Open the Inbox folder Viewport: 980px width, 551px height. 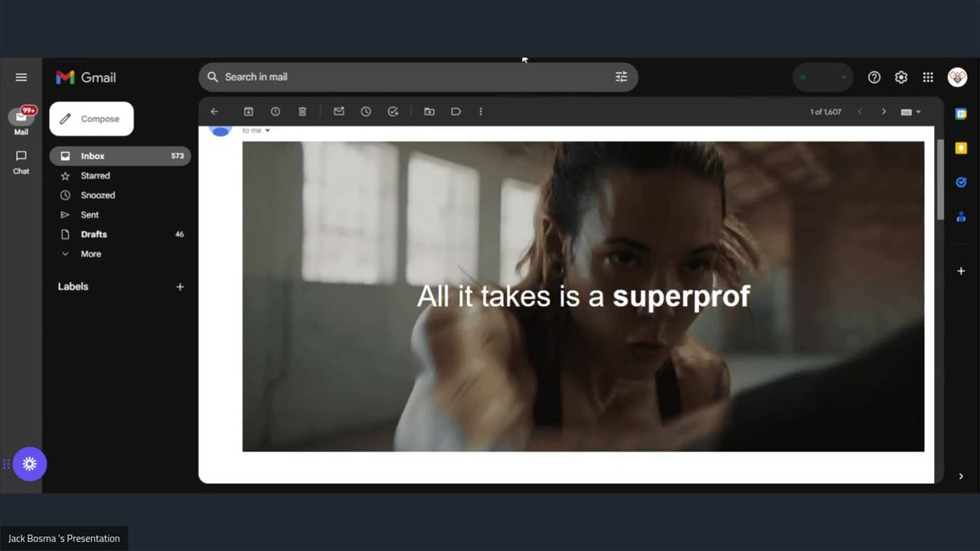tap(120, 156)
